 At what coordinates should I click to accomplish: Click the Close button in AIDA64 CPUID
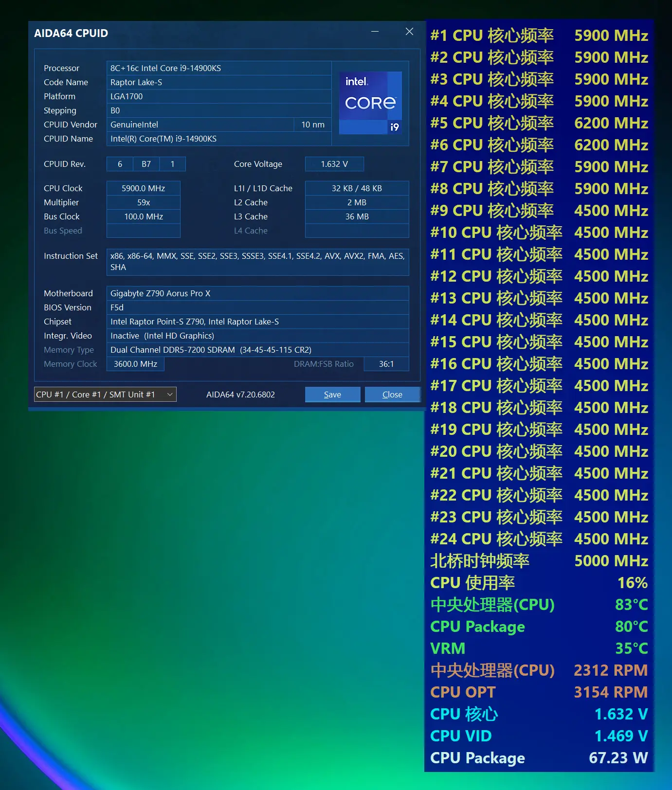[392, 395]
